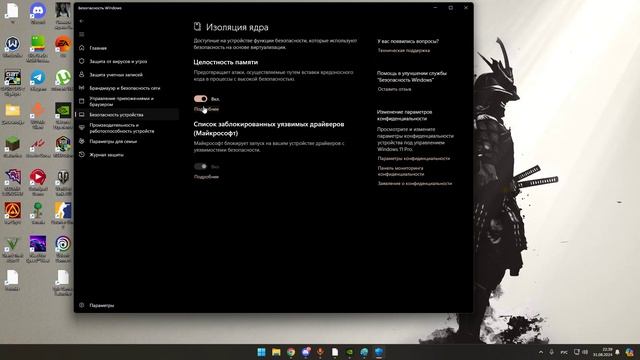
Task: Open Подробнее under Целостность памяти
Action: tap(206, 109)
